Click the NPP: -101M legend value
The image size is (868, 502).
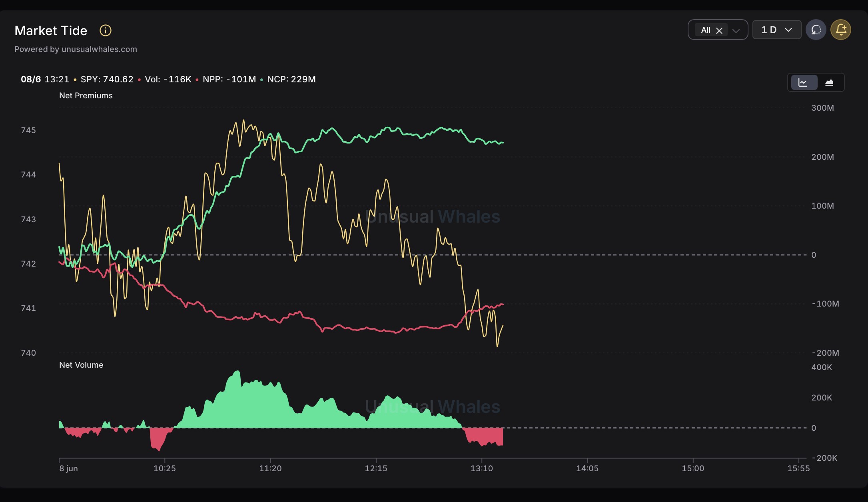pos(229,79)
